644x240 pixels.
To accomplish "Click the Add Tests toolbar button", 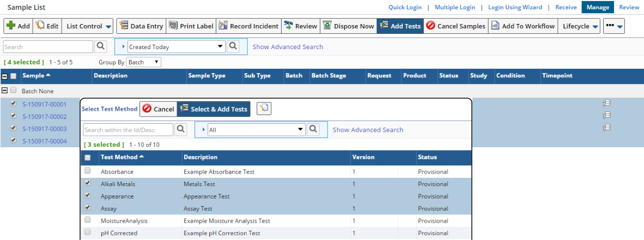I will coord(400,26).
